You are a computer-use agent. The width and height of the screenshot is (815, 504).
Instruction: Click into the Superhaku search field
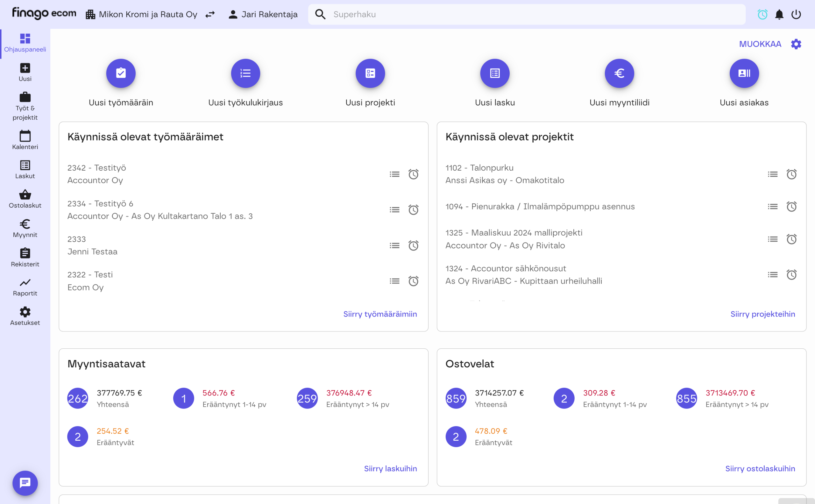point(533,14)
